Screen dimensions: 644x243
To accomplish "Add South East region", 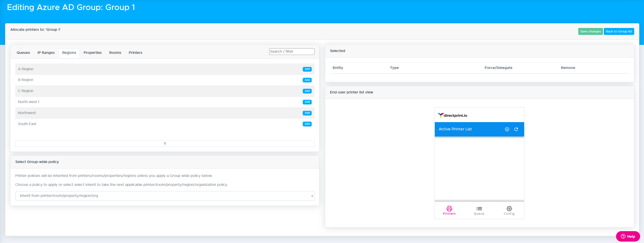I will coord(307,124).
